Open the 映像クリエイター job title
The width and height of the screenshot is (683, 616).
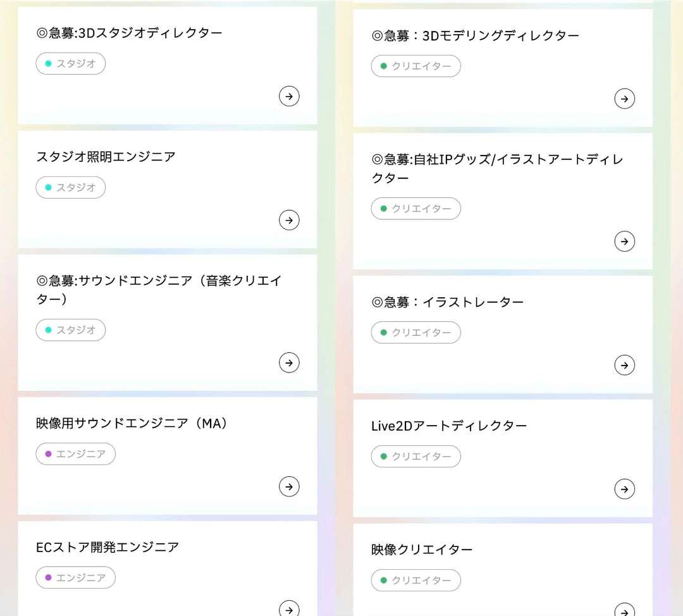tap(422, 550)
